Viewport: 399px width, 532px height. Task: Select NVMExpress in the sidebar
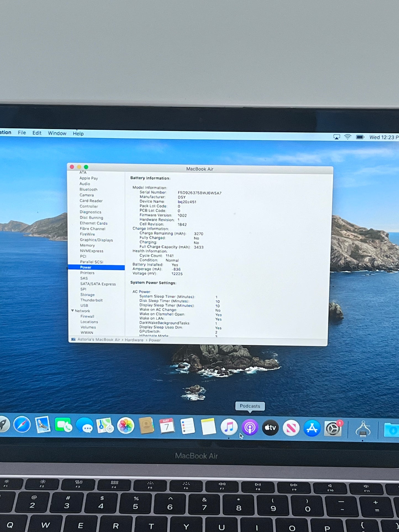pyautogui.click(x=92, y=251)
